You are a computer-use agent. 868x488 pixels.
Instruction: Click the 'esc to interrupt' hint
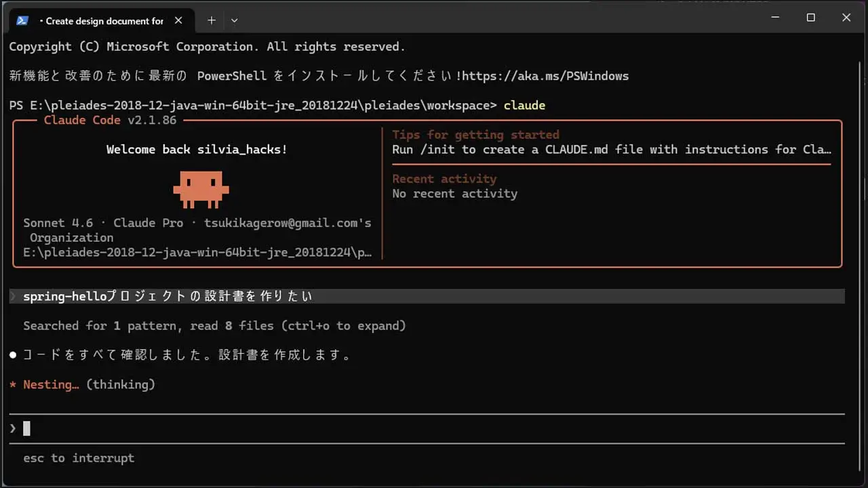click(79, 458)
